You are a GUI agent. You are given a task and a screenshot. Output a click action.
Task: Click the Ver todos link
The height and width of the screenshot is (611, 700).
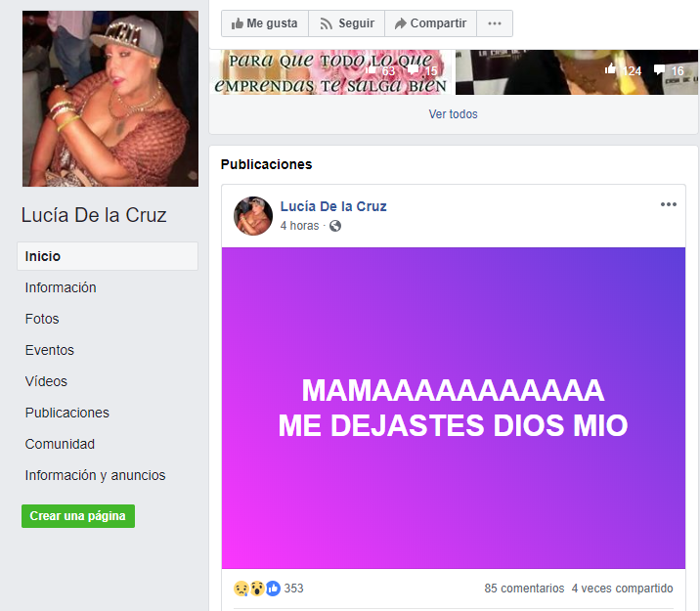(x=453, y=114)
